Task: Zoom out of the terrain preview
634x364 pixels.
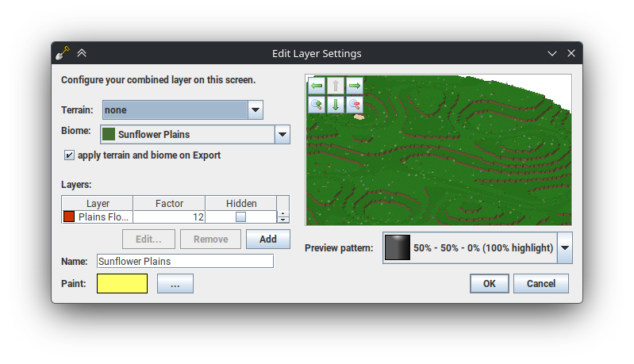Action: tap(355, 105)
